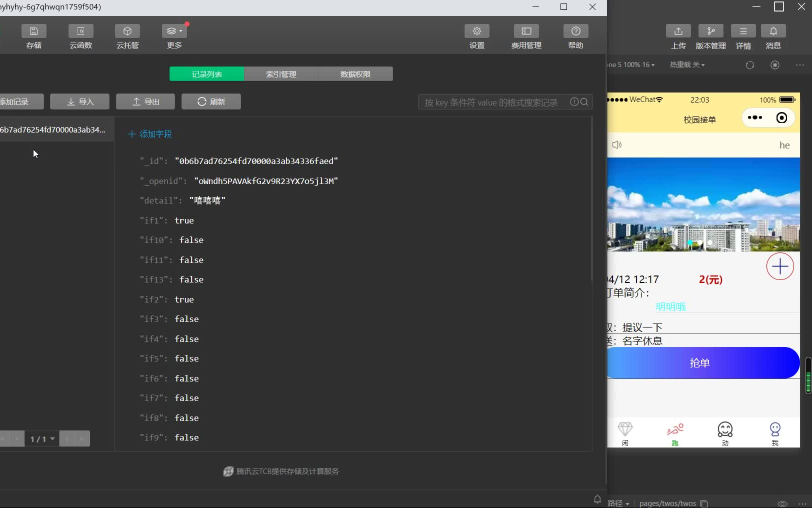Click the if1 true value
The image size is (812, 508).
[184, 220]
